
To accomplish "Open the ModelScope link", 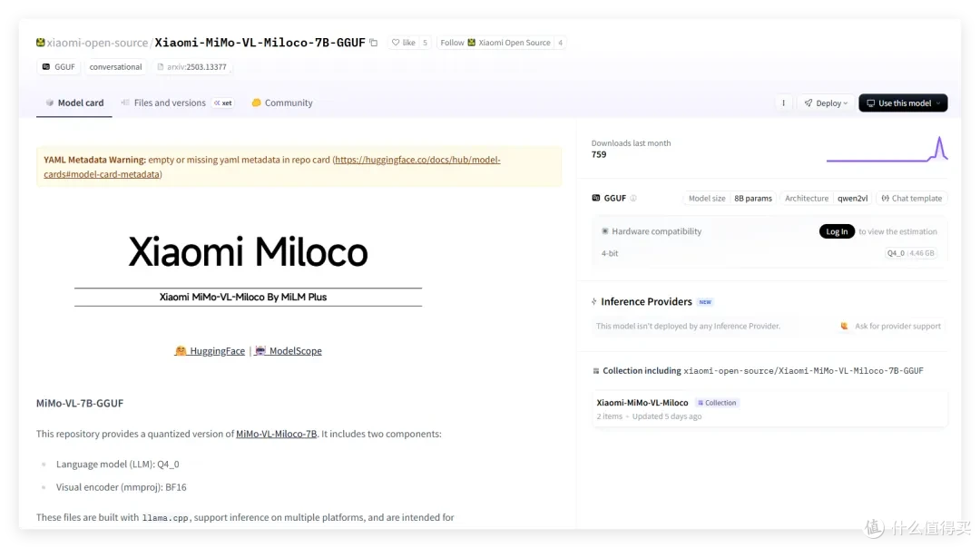I will click(x=289, y=350).
